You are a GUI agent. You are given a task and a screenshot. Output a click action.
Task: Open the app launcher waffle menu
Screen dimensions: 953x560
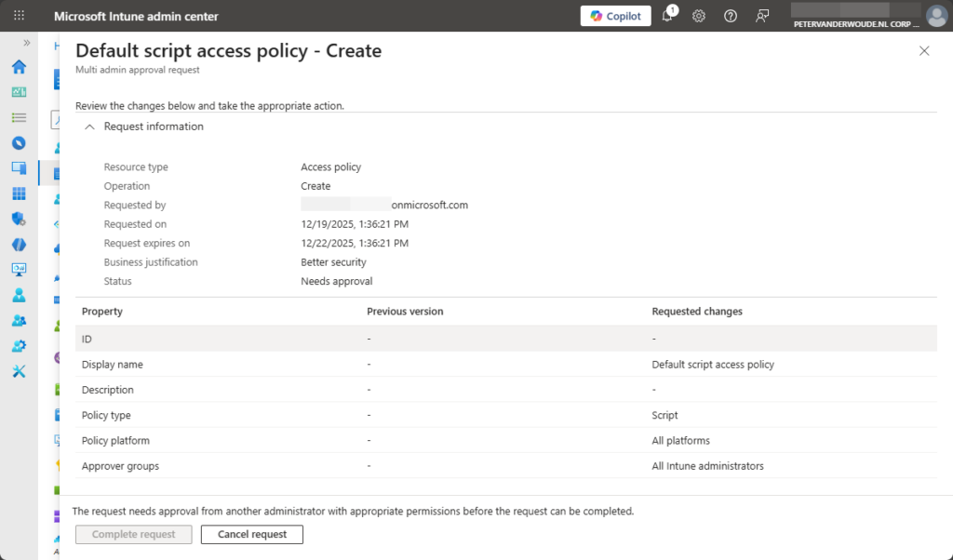click(19, 16)
